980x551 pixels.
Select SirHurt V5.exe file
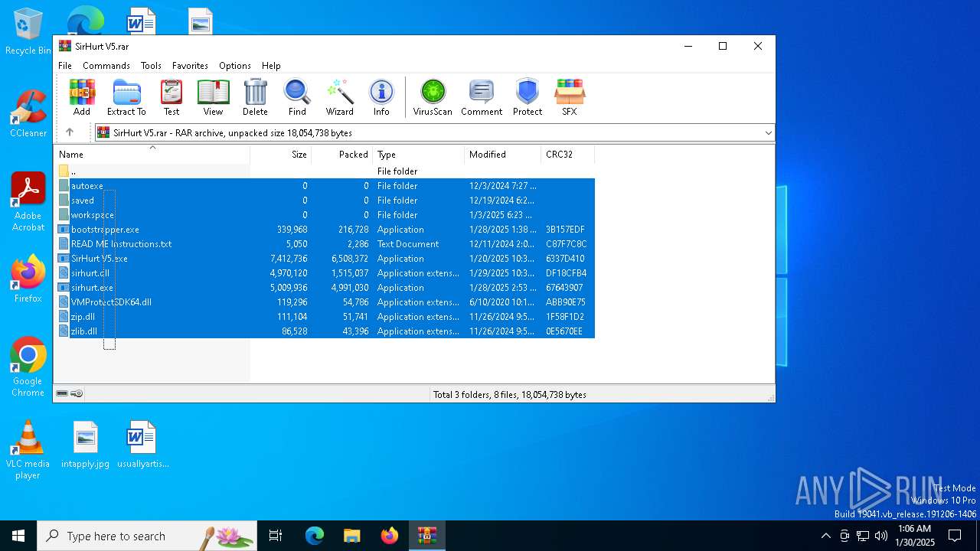point(325,259)
